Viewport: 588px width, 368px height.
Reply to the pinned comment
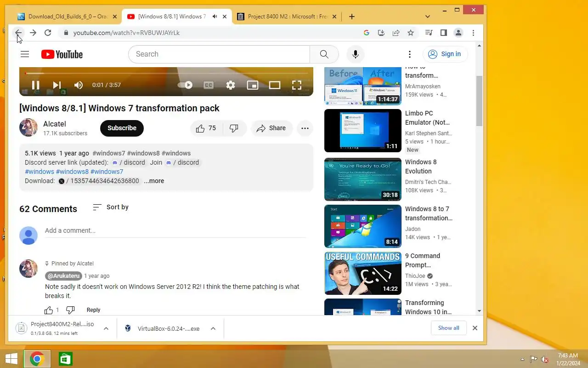(93, 310)
